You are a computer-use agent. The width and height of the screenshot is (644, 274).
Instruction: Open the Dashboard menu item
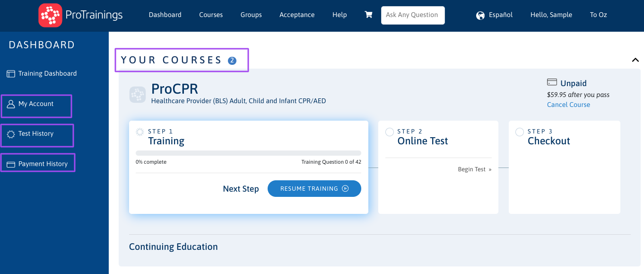tap(165, 15)
